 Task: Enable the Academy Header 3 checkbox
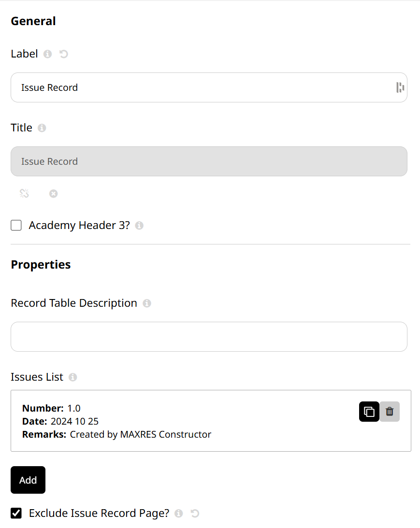click(x=16, y=225)
